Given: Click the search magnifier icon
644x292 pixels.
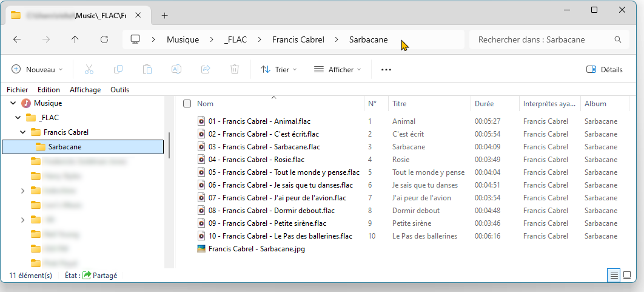Looking at the screenshot, I should 617,40.
